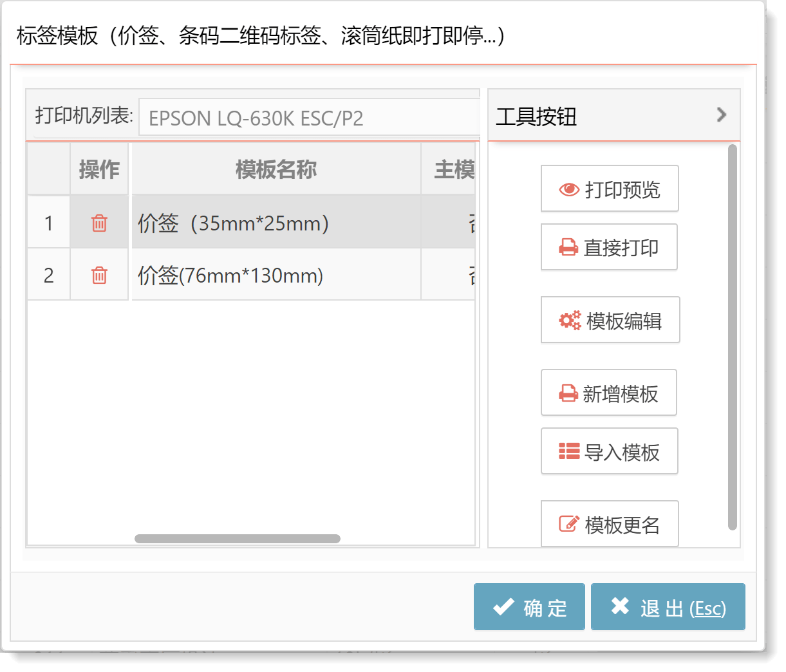Click the eye icon on 打印预览
The height and width of the screenshot is (672, 786).
coord(569,189)
